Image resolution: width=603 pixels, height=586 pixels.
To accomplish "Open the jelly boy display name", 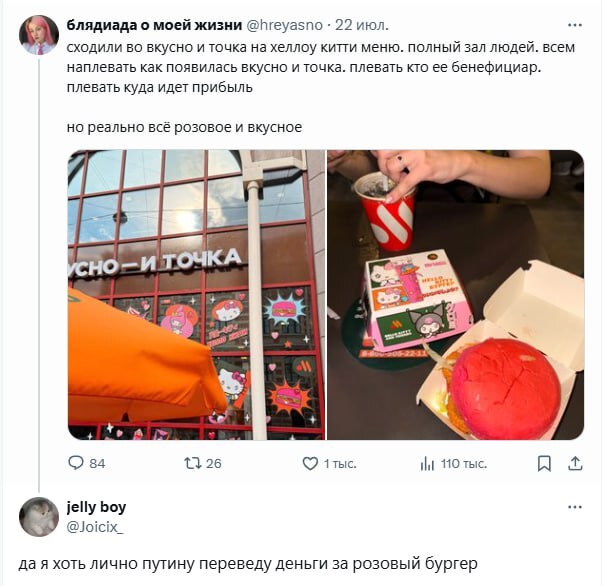I will (x=97, y=507).
